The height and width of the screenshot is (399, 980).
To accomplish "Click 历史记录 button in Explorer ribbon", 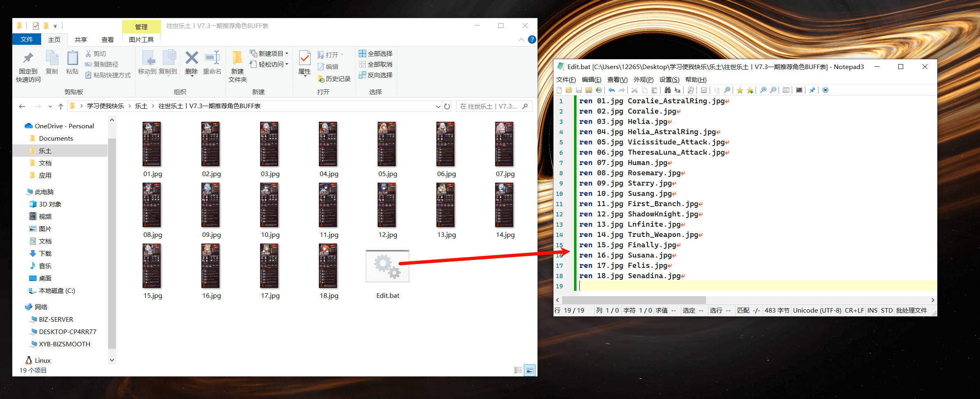I will click(x=334, y=79).
